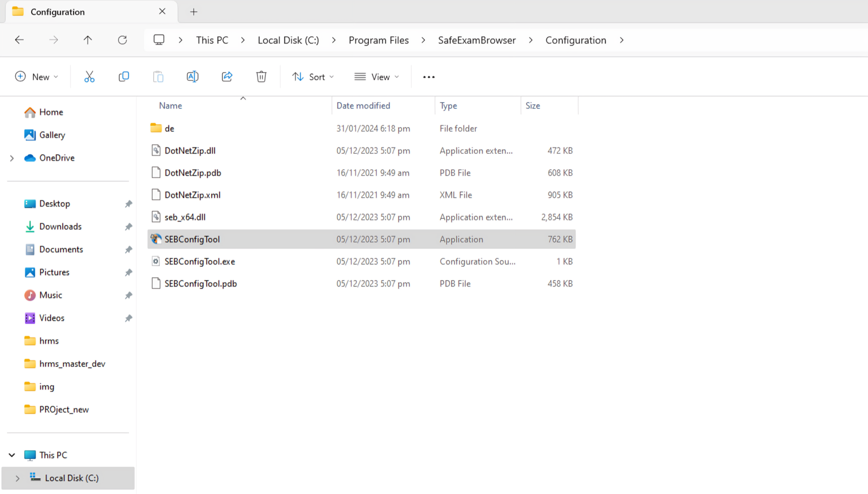Click Local Disk (C:) breadcrumb
Screen dimensions: 868x494
(288, 40)
